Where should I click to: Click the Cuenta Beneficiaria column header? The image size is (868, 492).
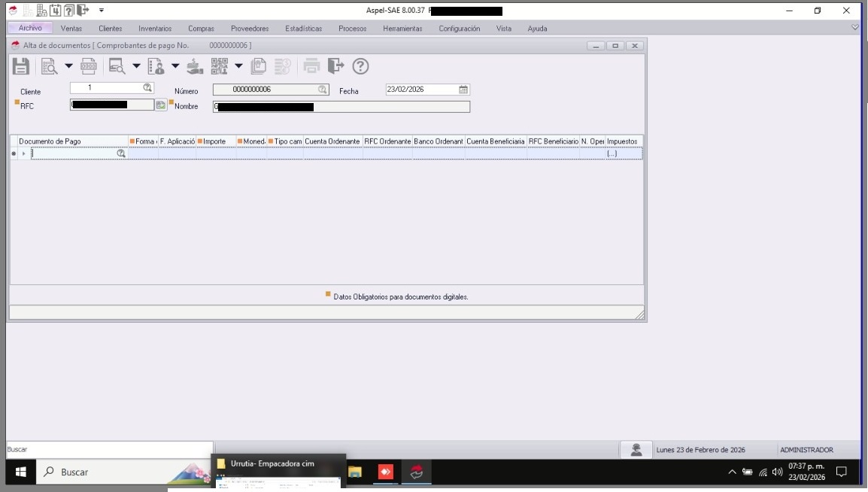click(496, 141)
